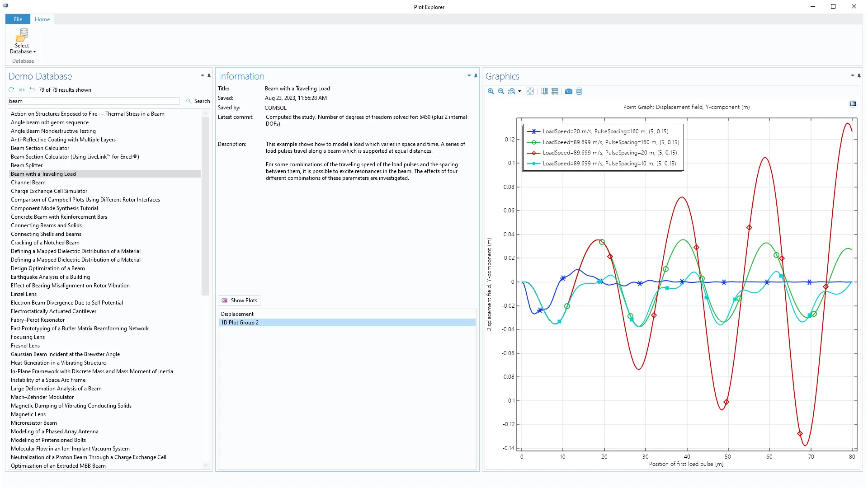The height and width of the screenshot is (488, 868).
Task: Click the reset search arrow icon
Action: click(32, 89)
